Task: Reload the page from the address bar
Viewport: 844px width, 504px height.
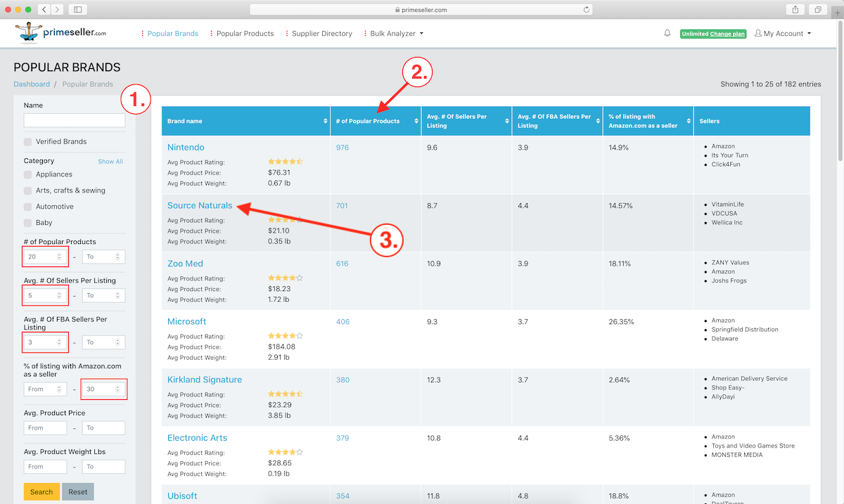Action: [x=587, y=10]
